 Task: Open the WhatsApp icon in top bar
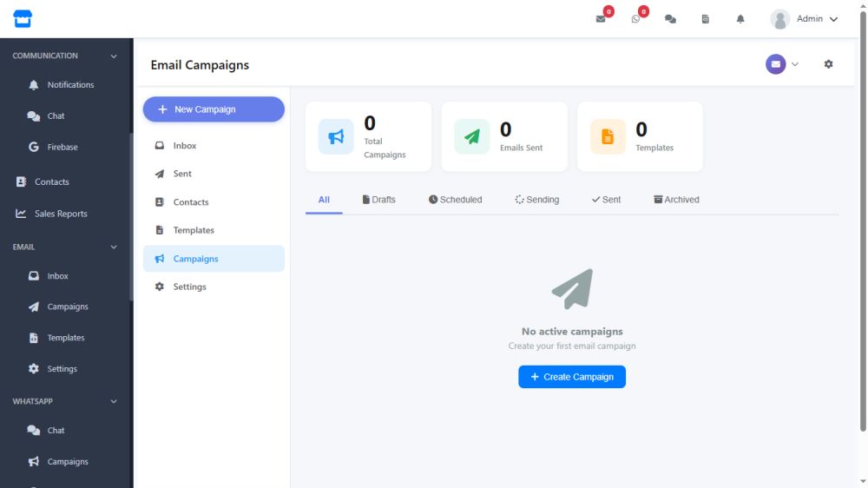635,19
